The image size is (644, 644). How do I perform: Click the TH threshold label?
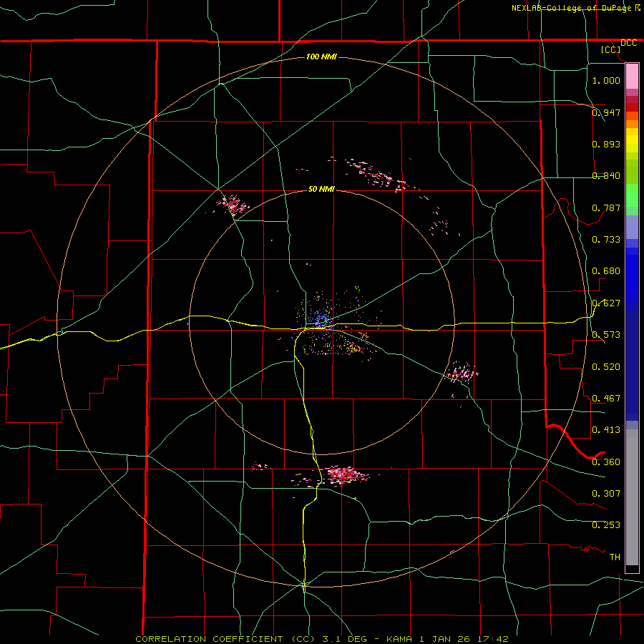point(615,557)
